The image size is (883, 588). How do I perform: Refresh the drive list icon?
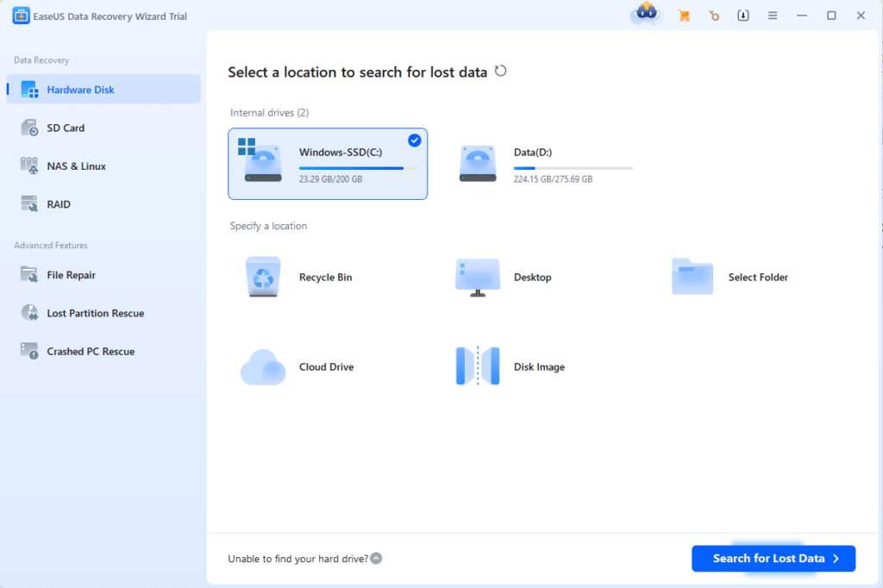tap(501, 71)
